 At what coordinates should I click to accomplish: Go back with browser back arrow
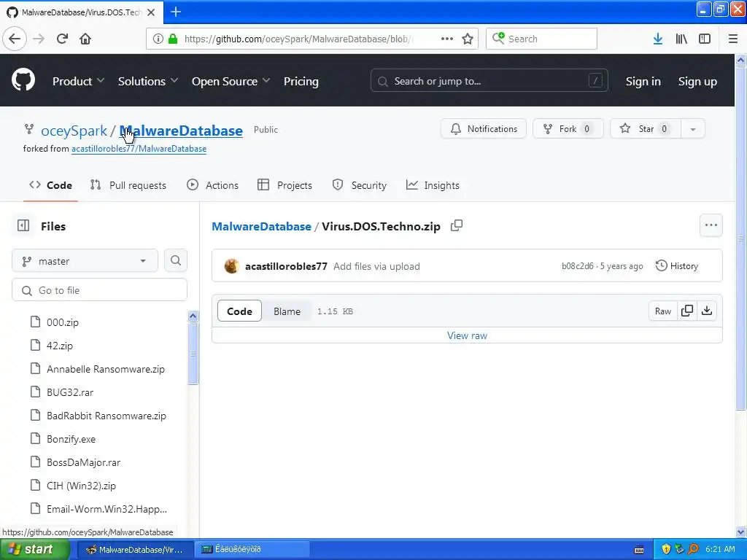[x=15, y=39]
